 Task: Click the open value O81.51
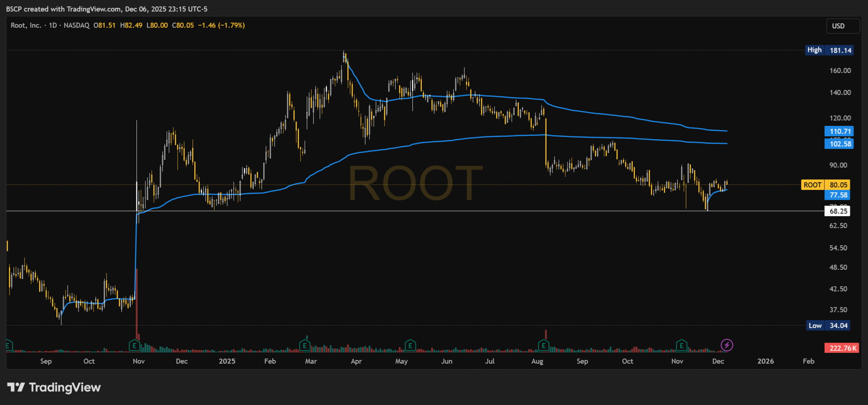[104, 25]
